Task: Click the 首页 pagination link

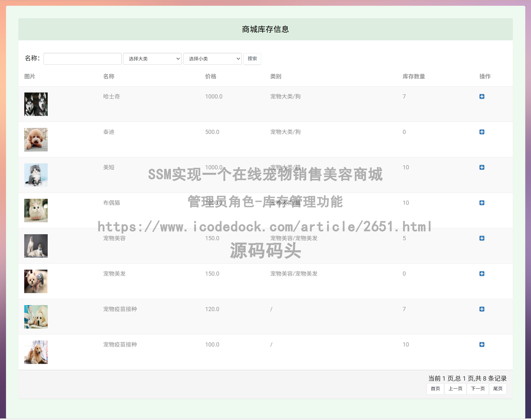Action: coord(435,389)
